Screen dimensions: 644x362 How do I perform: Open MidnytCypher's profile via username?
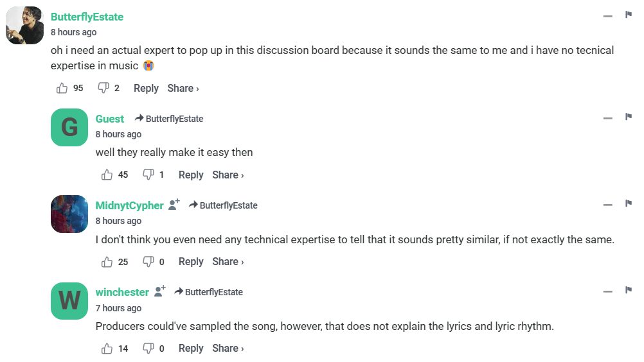coord(129,205)
